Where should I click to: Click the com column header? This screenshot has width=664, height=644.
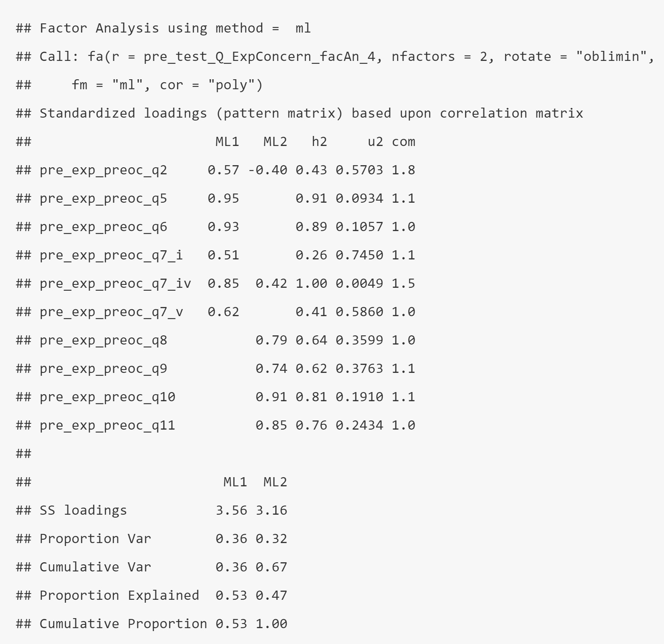pyautogui.click(x=403, y=142)
